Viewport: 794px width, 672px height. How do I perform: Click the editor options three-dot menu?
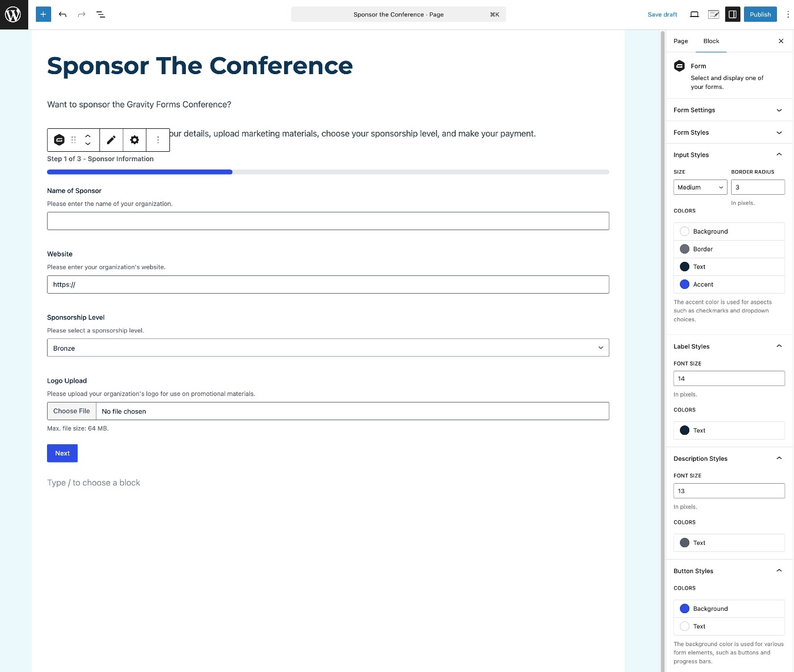(x=788, y=14)
